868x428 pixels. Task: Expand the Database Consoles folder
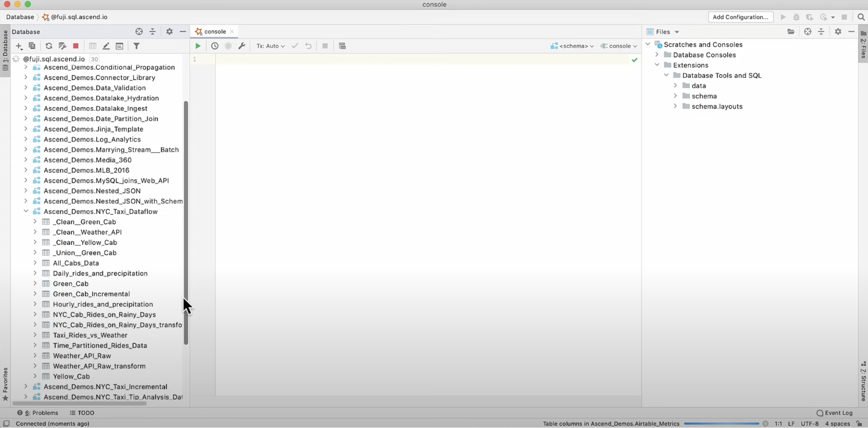click(657, 55)
